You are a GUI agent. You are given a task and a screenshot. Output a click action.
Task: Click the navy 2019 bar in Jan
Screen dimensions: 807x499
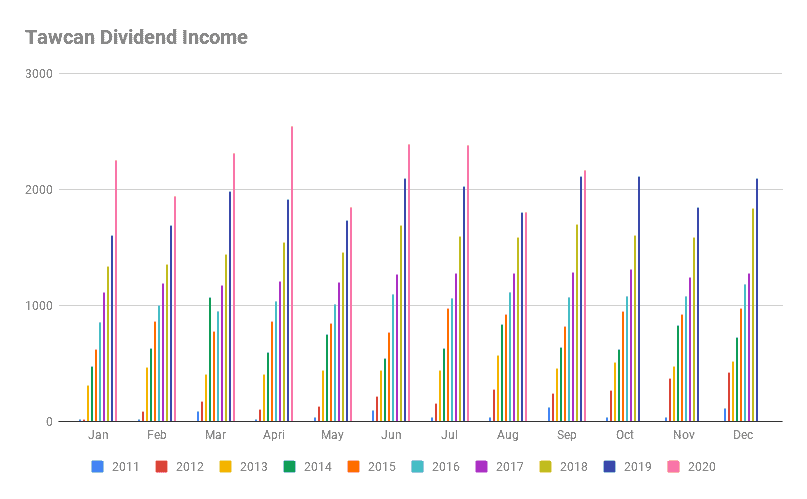(x=112, y=328)
